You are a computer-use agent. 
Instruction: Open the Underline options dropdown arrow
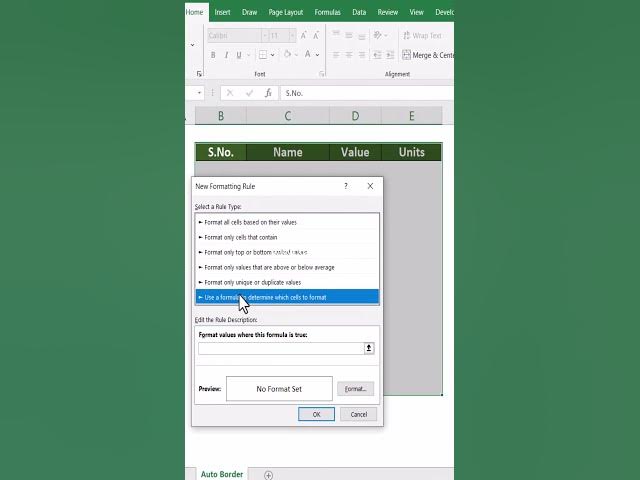(x=248, y=55)
